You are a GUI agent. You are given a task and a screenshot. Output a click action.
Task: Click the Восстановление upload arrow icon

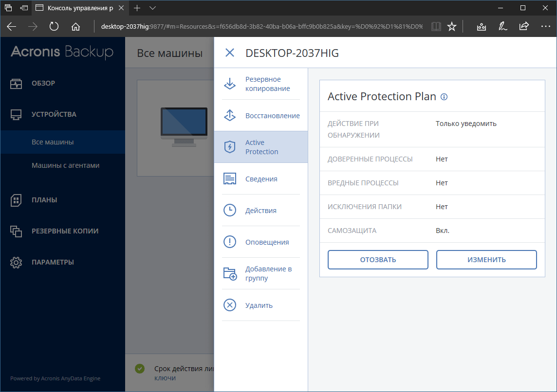point(230,115)
